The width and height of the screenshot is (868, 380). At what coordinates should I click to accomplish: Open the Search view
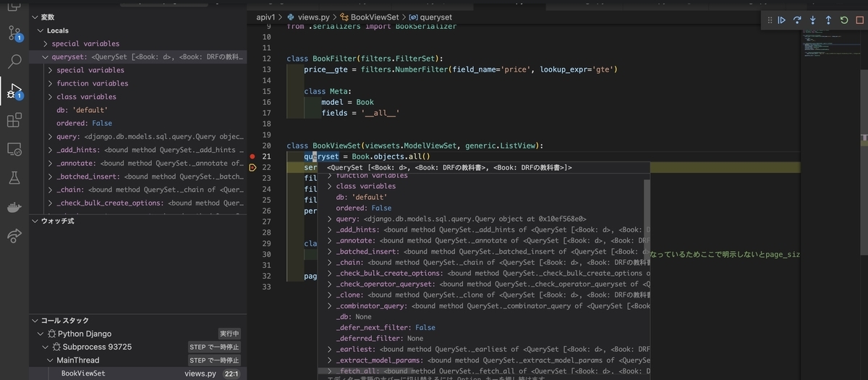click(x=14, y=62)
